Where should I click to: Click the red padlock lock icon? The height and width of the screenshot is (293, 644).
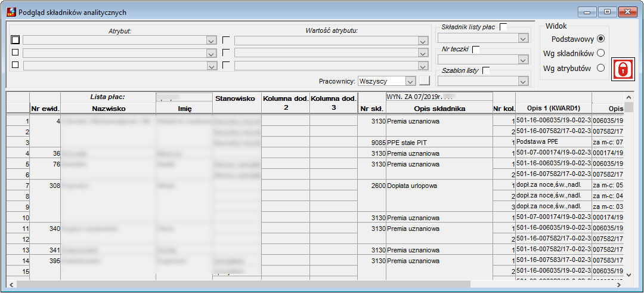623,69
